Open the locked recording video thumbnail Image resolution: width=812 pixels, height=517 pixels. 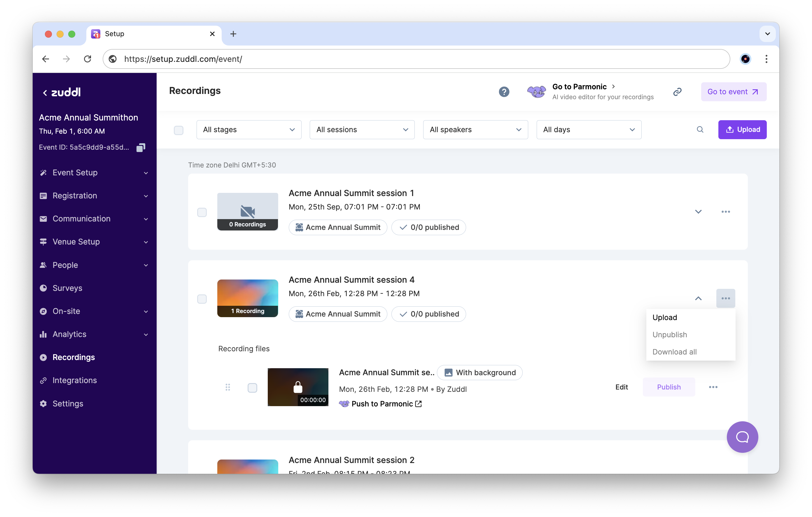coord(297,387)
